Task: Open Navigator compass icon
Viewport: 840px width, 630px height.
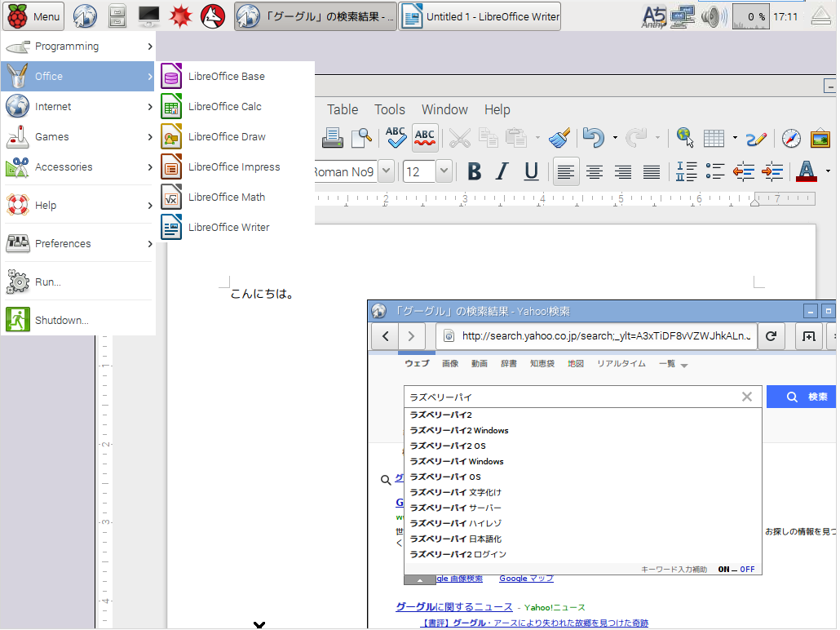Action: (791, 139)
